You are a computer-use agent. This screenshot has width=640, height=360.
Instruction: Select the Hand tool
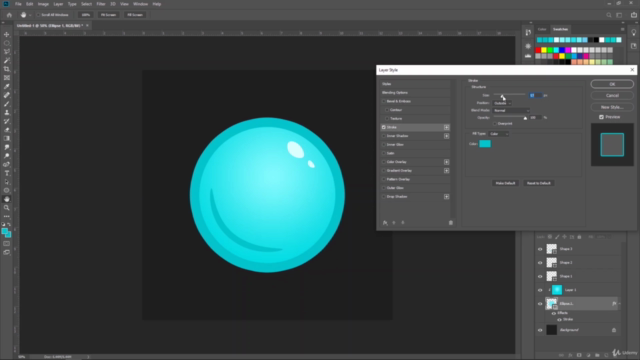[x=7, y=199]
